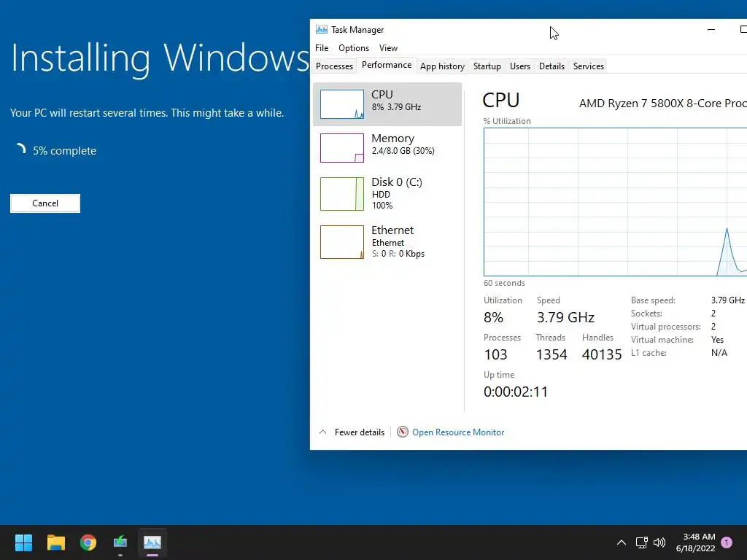Click the Speed value 3.79 GHz

tap(565, 318)
